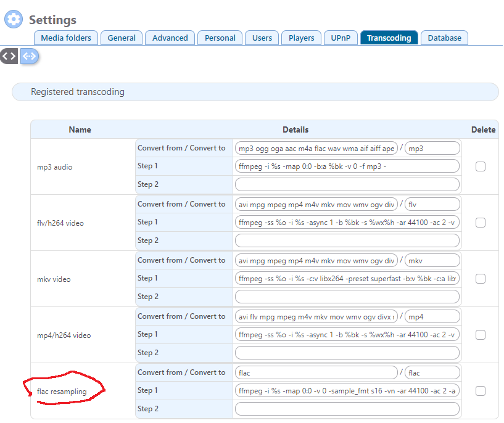Open the Media folders tab
The image size is (504, 423).
[66, 38]
